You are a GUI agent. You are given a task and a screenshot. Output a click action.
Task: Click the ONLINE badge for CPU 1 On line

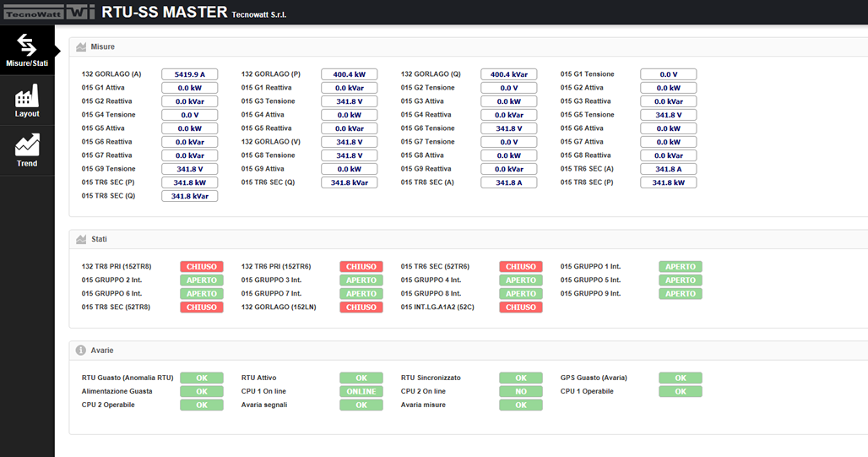(361, 392)
